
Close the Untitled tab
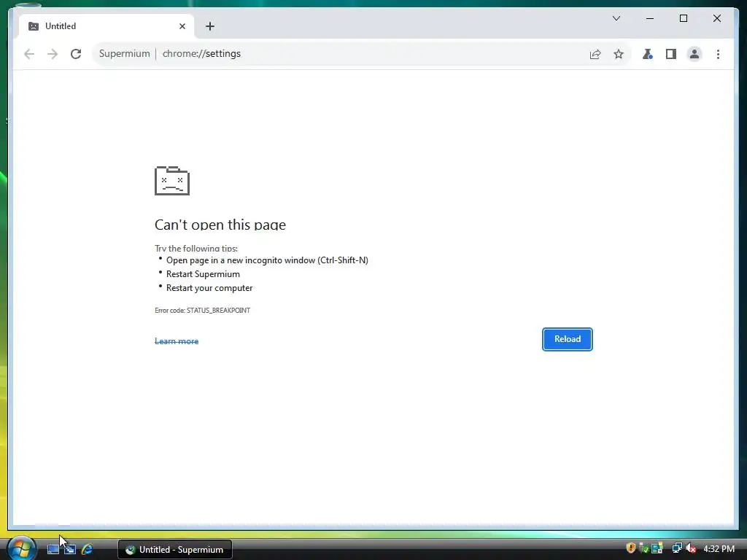[182, 26]
